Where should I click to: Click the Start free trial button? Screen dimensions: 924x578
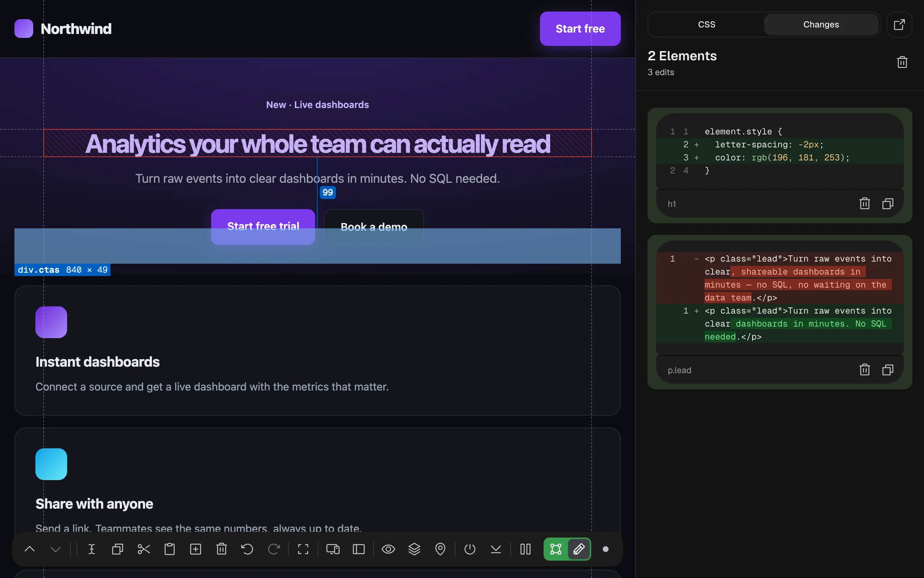263,227
